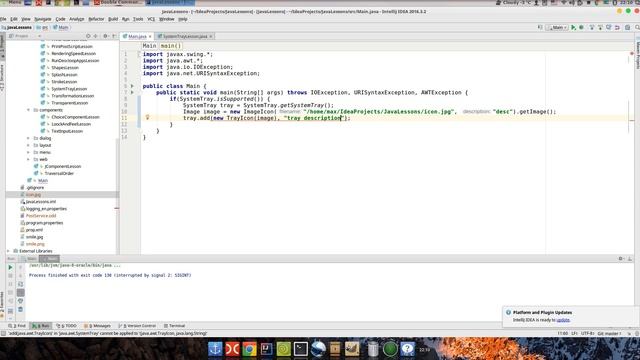Run the Main configuration with green play icon
Viewport: 640px width, 360px height.
click(x=573, y=27)
